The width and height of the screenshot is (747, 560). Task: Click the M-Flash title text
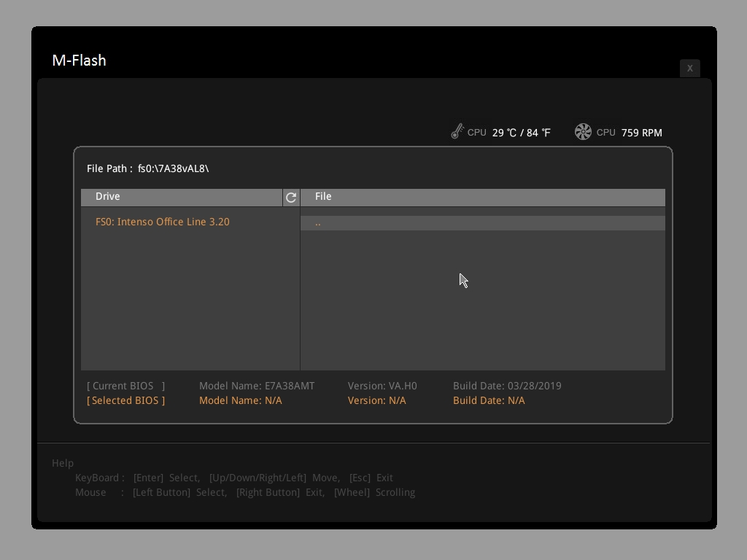pyautogui.click(x=79, y=61)
